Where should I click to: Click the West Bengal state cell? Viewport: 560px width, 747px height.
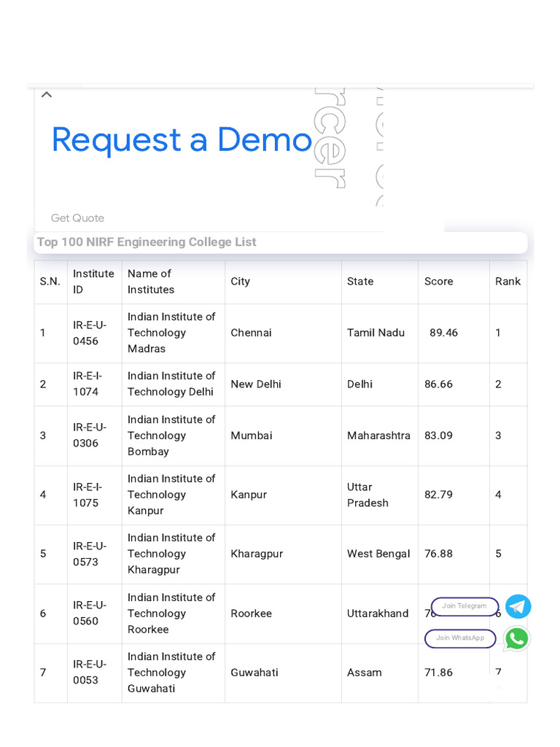click(378, 554)
